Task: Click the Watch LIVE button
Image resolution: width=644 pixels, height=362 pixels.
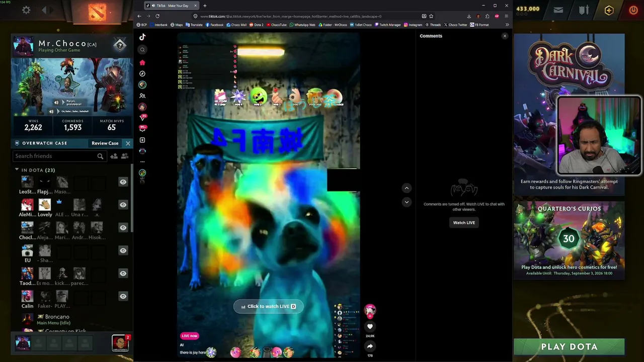Action: [x=464, y=223]
